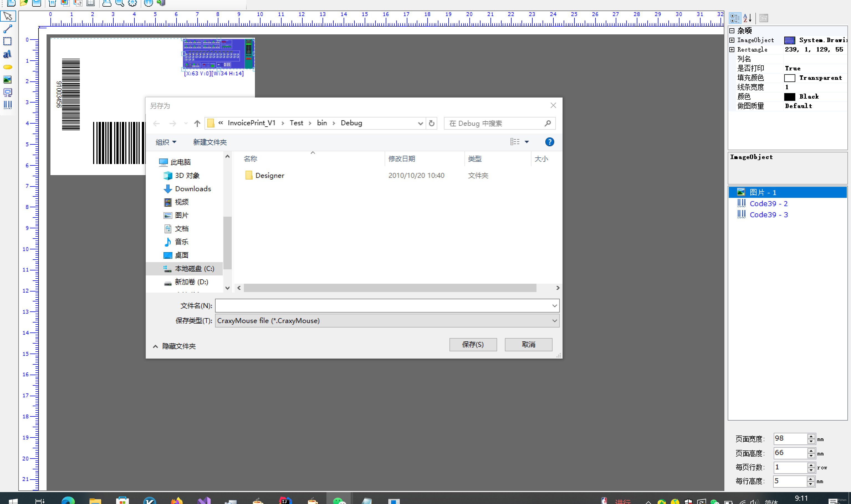Expand the ImageObject property node
The height and width of the screenshot is (504, 851).
click(732, 40)
